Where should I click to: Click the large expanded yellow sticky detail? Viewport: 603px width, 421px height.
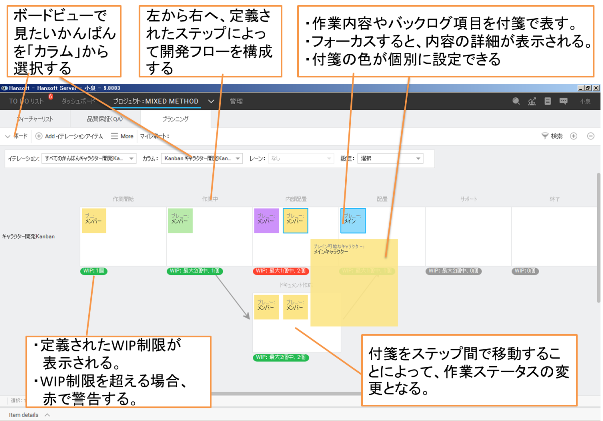point(354,283)
